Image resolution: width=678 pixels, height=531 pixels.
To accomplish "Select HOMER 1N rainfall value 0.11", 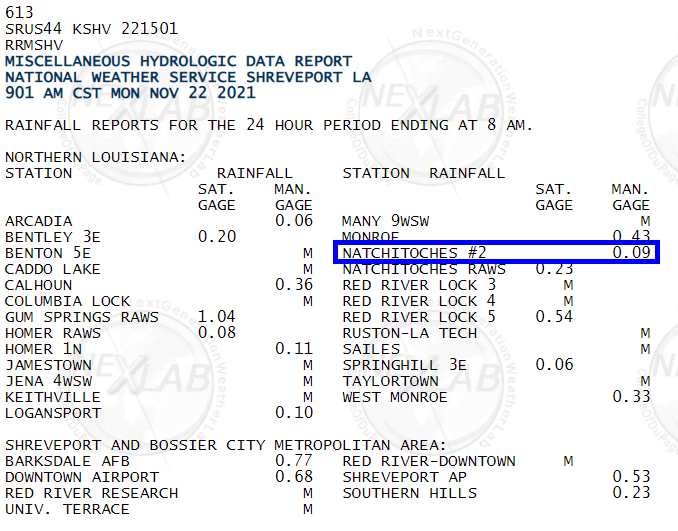I will tap(294, 349).
